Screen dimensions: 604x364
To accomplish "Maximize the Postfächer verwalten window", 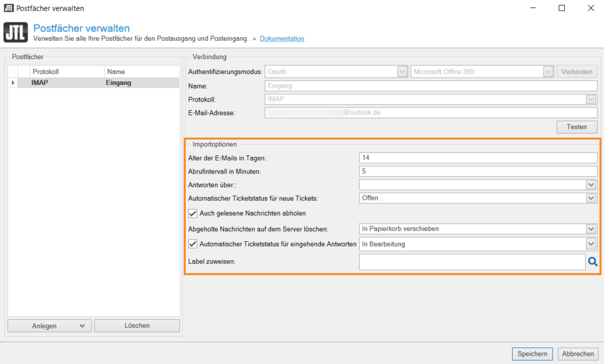I will (x=562, y=8).
